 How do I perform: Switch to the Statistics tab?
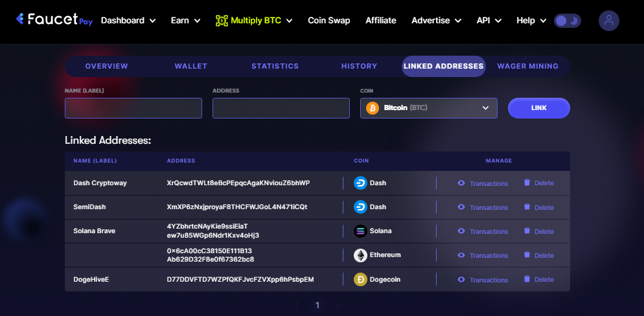pos(275,66)
